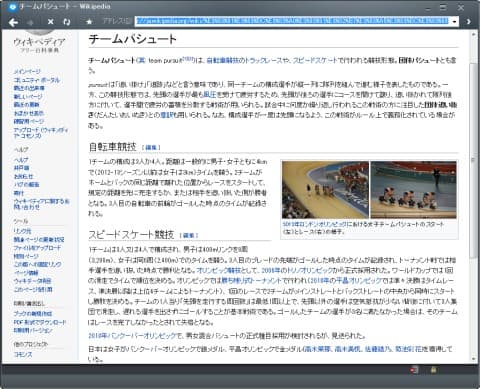The height and width of the screenshot is (389, 480).
Task: Open the 最近の更新 sidebar link
Action: pos(26,105)
